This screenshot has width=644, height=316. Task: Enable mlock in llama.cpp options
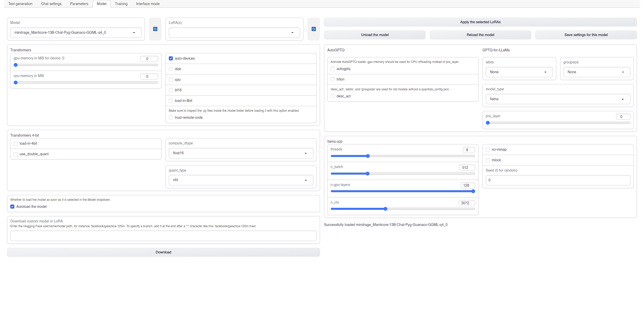(x=488, y=160)
